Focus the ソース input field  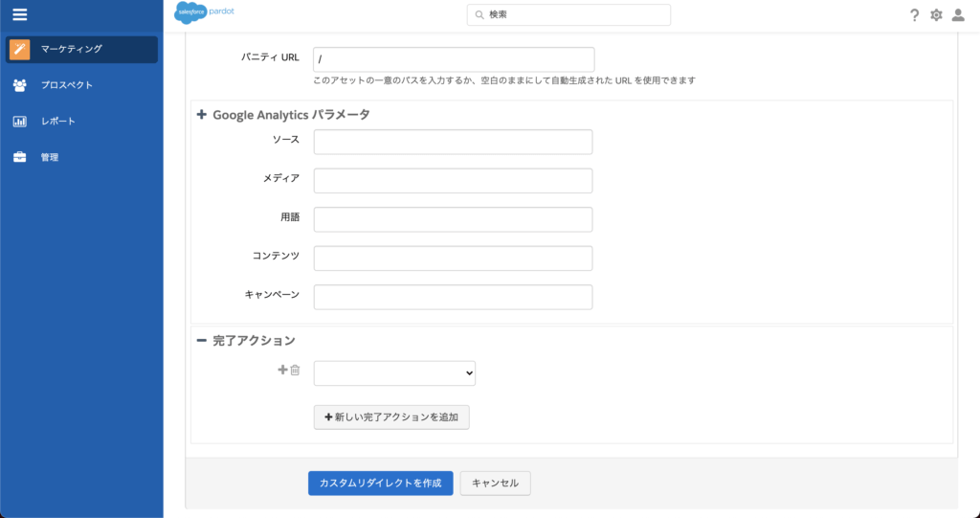453,142
